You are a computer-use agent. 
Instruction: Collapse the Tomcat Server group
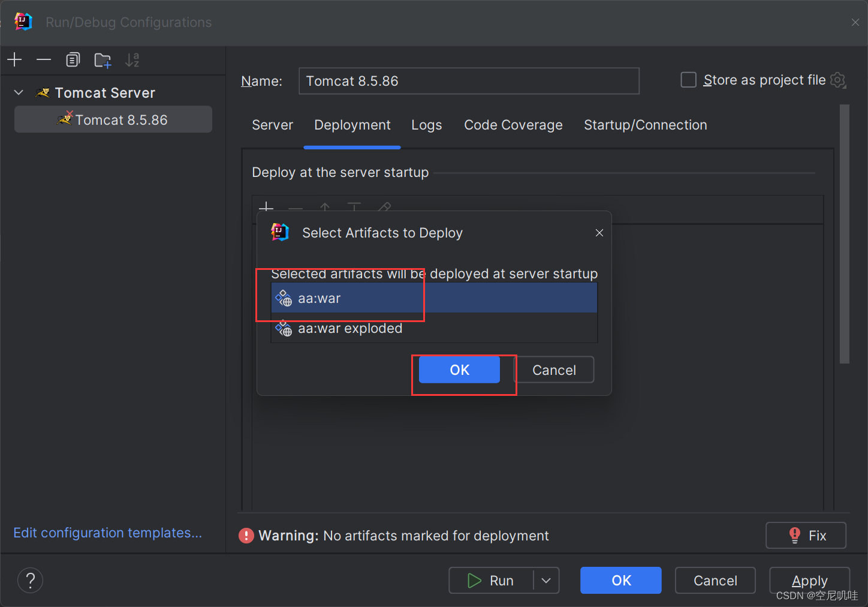pyautogui.click(x=18, y=92)
